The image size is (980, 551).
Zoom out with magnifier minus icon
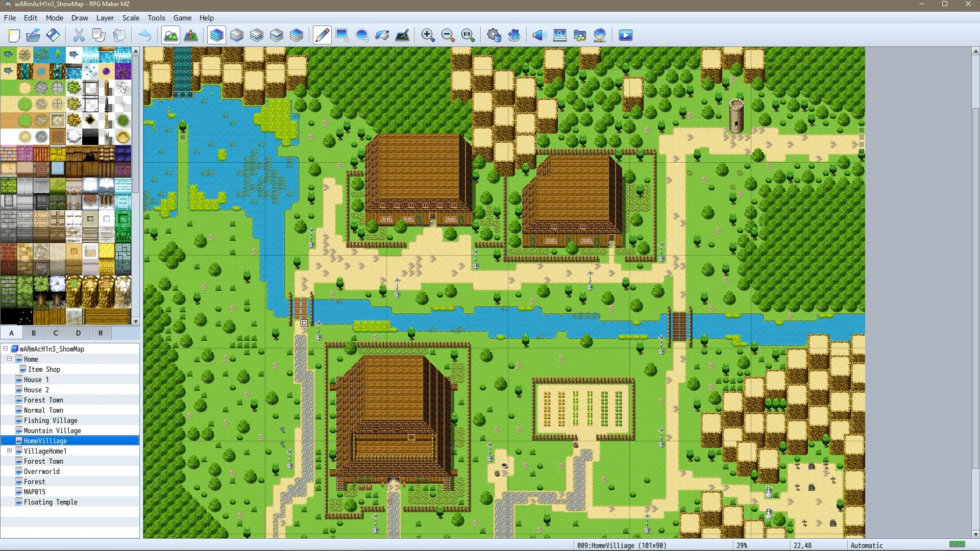[448, 35]
